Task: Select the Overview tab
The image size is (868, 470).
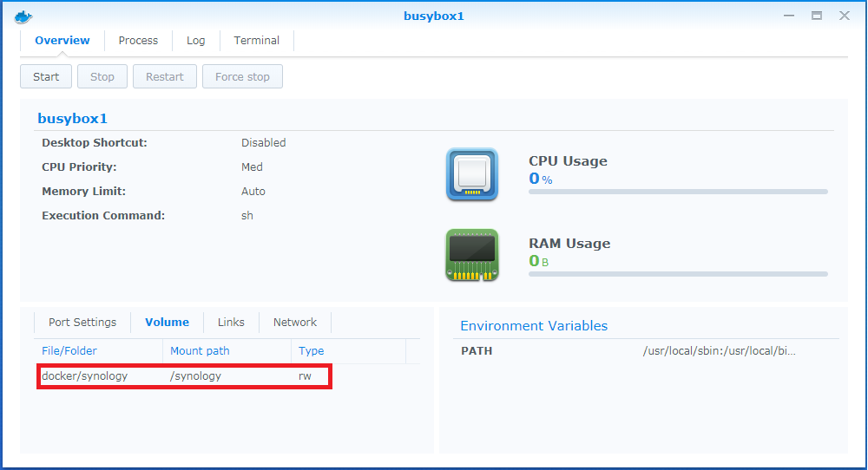Action: tap(62, 41)
